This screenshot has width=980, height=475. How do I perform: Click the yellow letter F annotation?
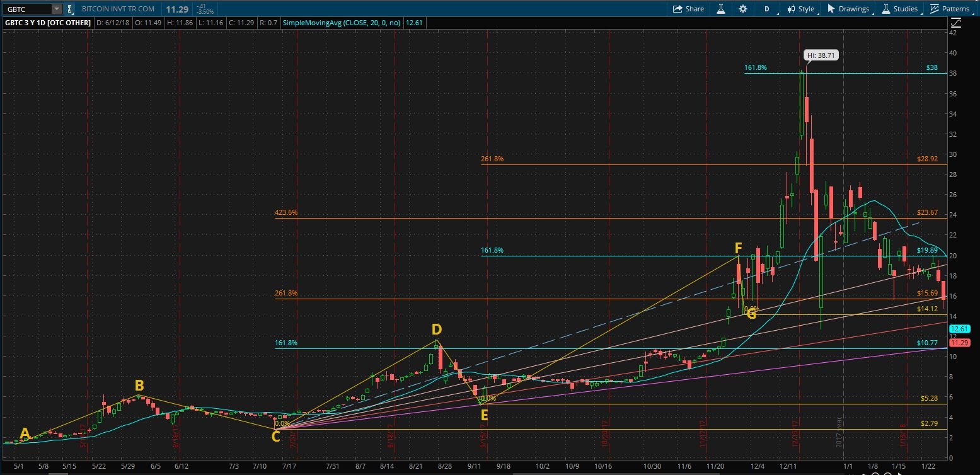coord(738,248)
